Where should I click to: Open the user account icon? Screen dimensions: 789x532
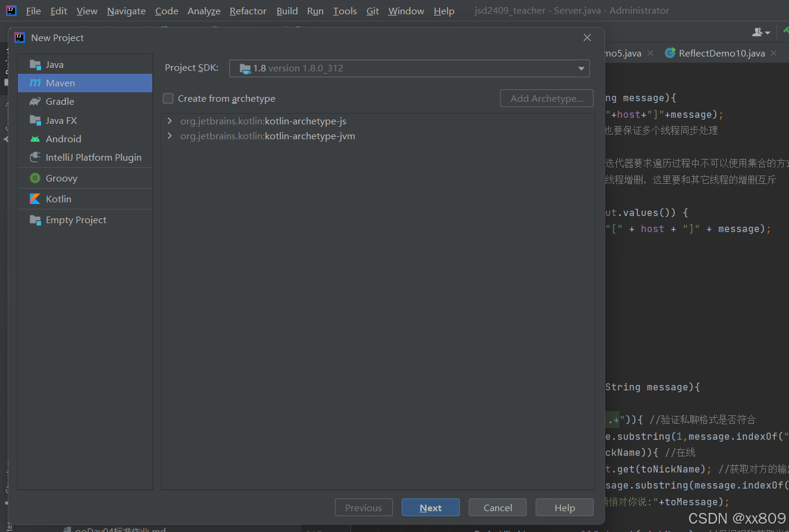pos(761,32)
